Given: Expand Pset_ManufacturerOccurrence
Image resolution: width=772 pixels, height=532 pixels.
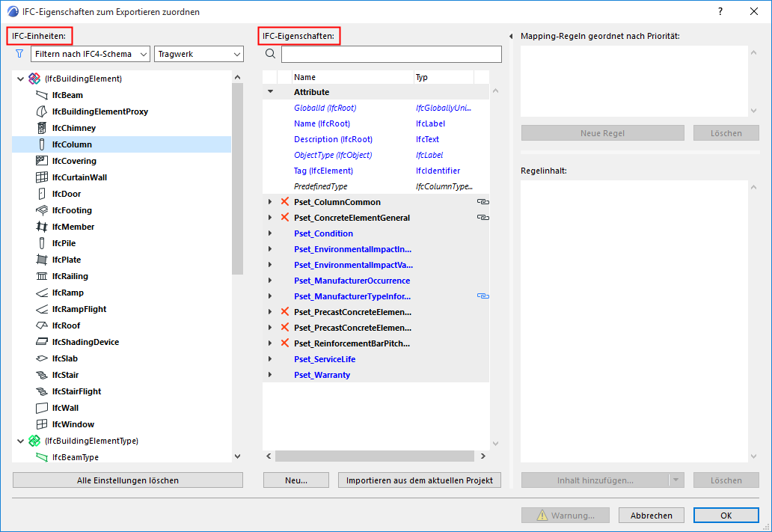Looking at the screenshot, I should click(270, 281).
